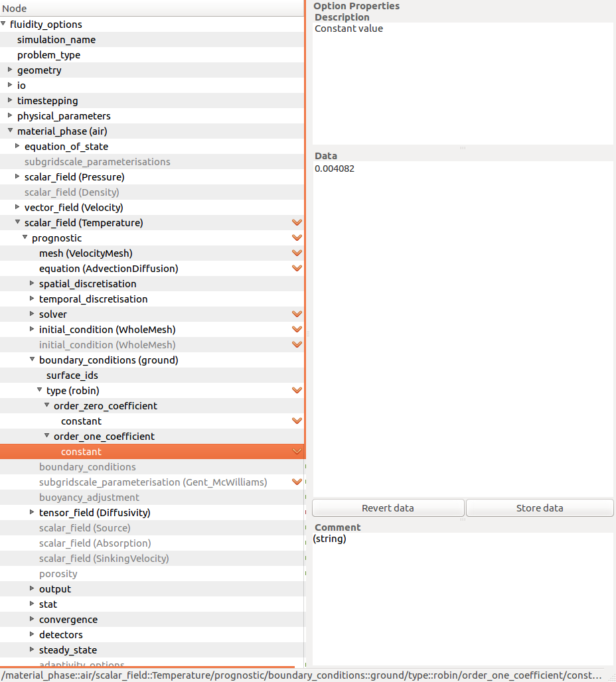Collapse the fluidity_options root node
The image size is (616, 682).
pyautogui.click(x=3, y=24)
